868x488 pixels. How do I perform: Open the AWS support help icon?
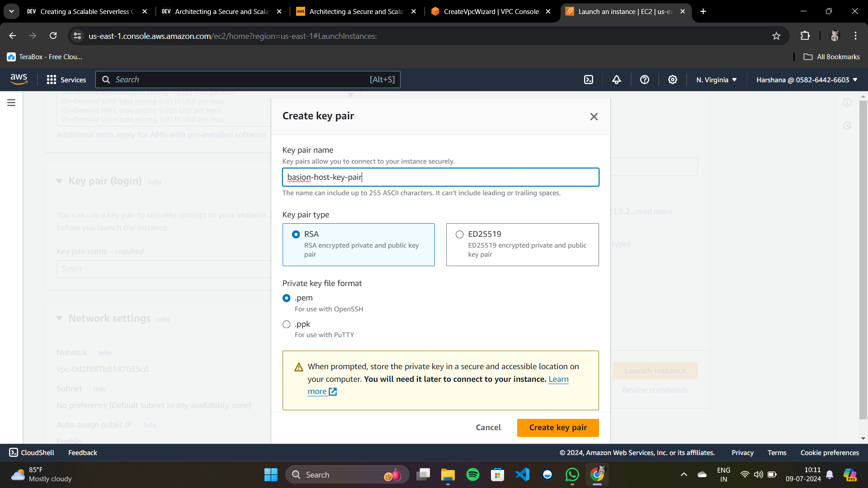[645, 80]
